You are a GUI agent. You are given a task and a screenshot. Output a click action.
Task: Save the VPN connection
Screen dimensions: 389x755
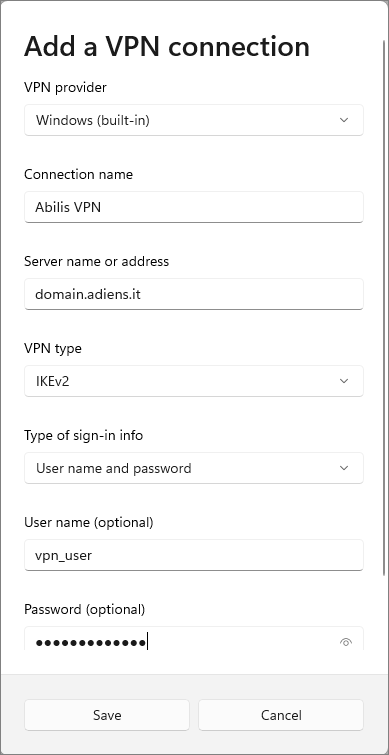(107, 715)
